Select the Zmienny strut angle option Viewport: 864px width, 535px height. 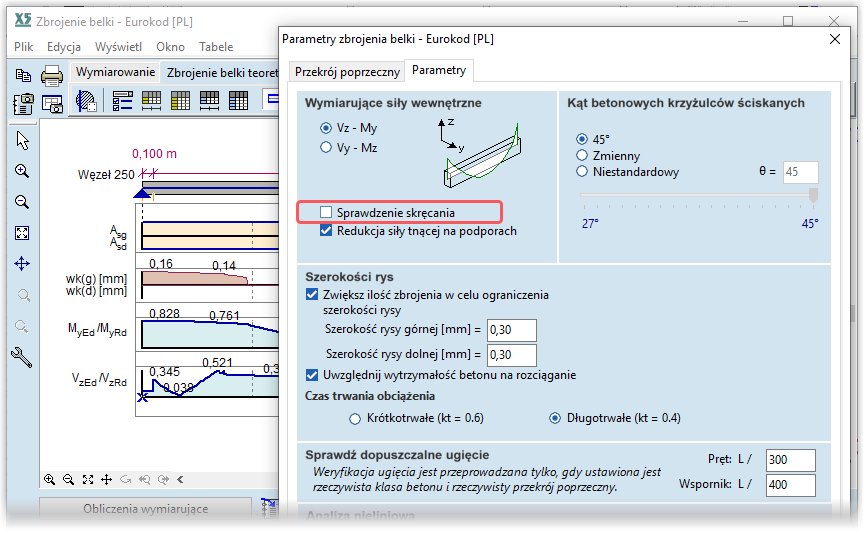(x=582, y=155)
